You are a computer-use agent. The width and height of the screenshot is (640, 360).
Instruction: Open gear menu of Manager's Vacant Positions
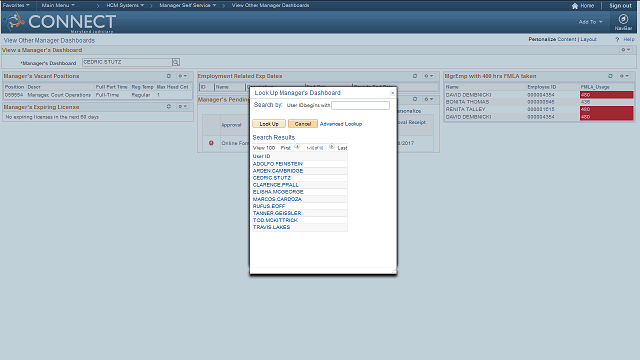point(182,76)
